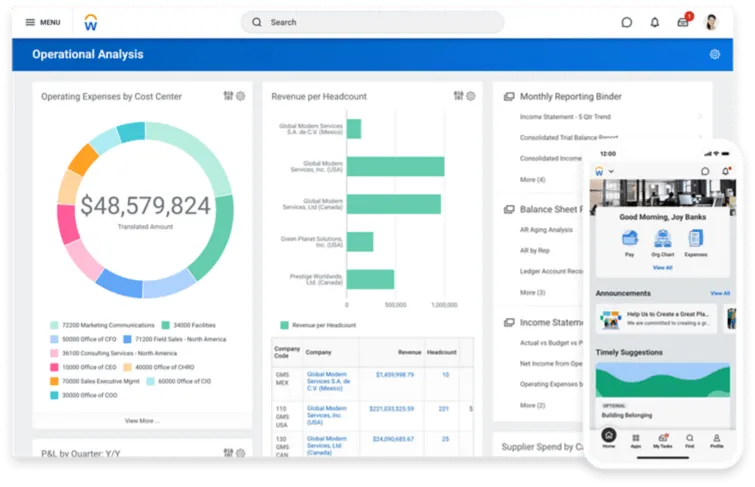Click Monthly Reporting Binder section icon

point(509,96)
